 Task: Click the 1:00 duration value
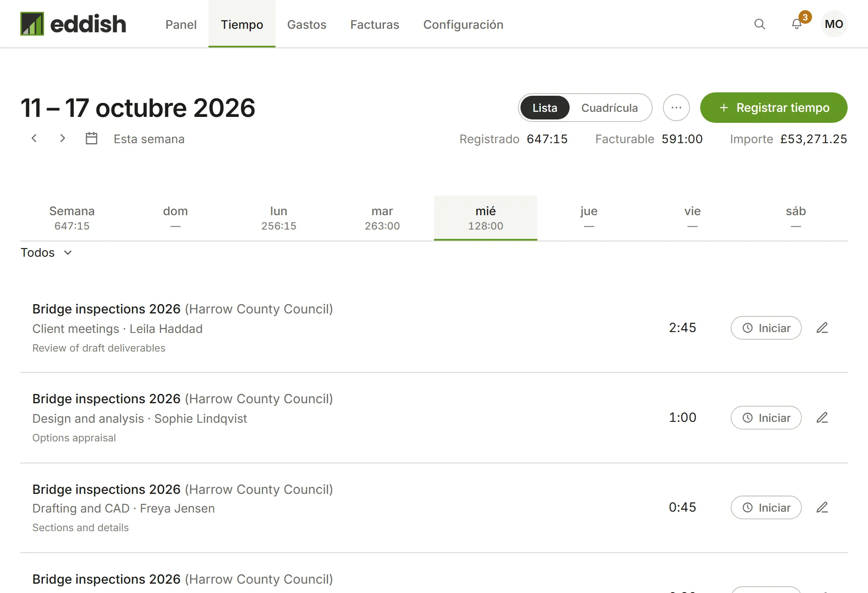pyautogui.click(x=682, y=417)
